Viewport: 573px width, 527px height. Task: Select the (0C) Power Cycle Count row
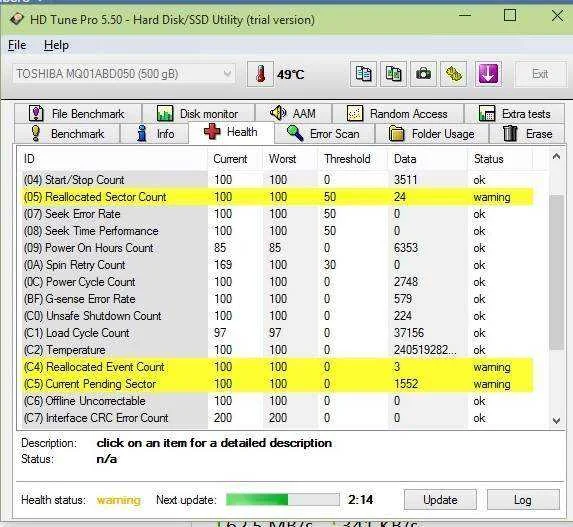[x=277, y=282]
